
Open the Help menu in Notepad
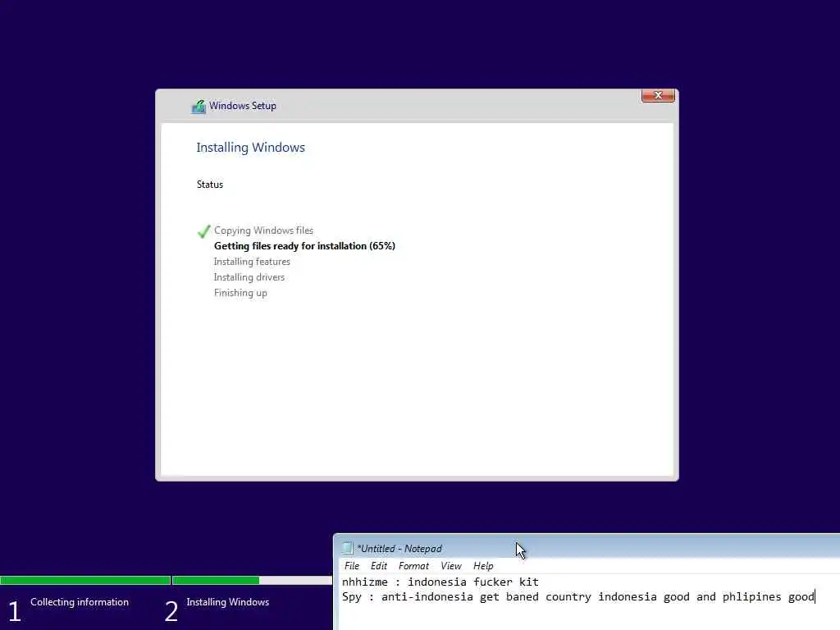coord(483,566)
